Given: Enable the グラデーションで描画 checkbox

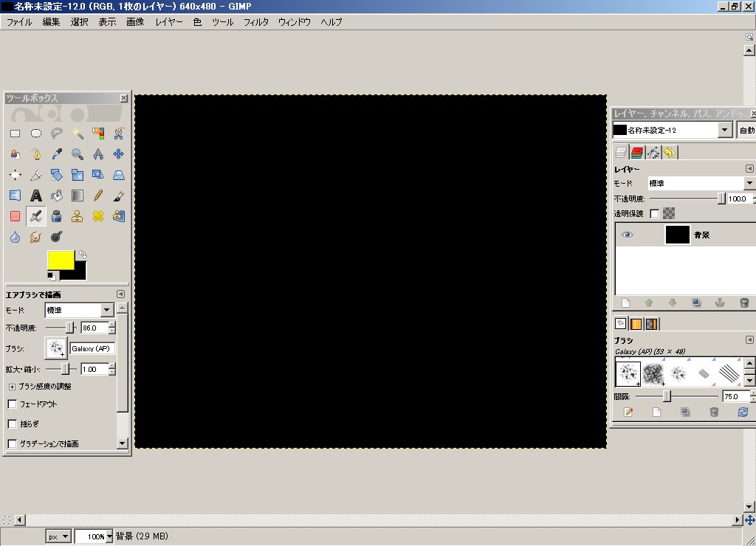Looking at the screenshot, I should [13, 443].
